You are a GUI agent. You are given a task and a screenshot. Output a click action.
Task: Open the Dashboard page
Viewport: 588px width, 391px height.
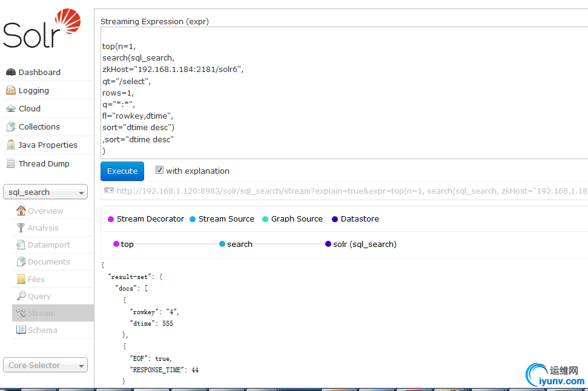point(39,72)
